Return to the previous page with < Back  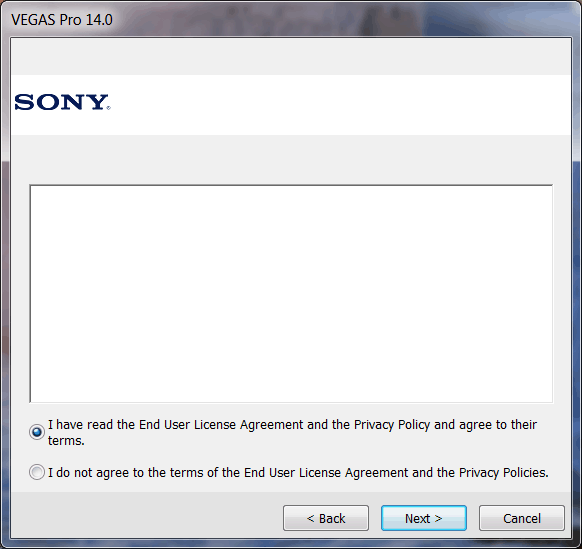pyautogui.click(x=326, y=518)
